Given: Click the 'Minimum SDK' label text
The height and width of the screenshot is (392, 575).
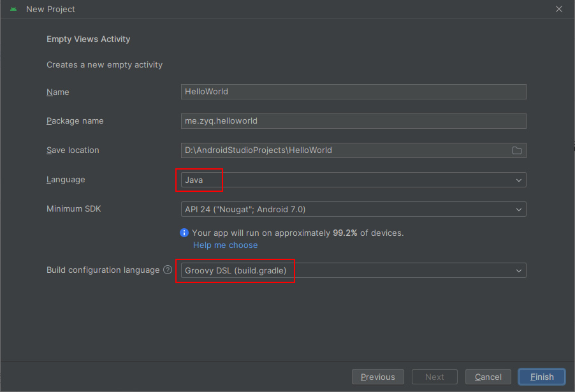Looking at the screenshot, I should 74,208.
